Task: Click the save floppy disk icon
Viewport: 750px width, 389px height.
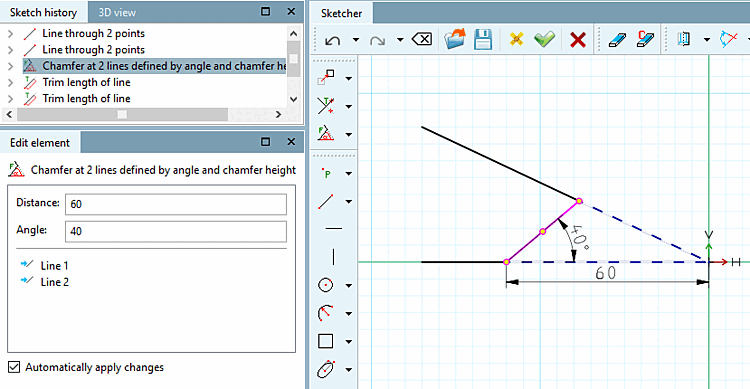Action: pos(483,39)
